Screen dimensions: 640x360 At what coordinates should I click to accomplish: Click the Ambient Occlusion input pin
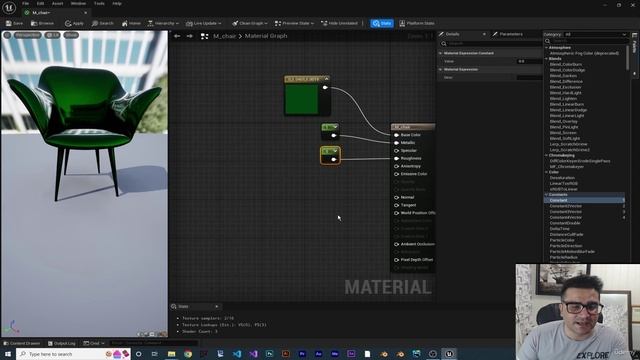tap(396, 244)
